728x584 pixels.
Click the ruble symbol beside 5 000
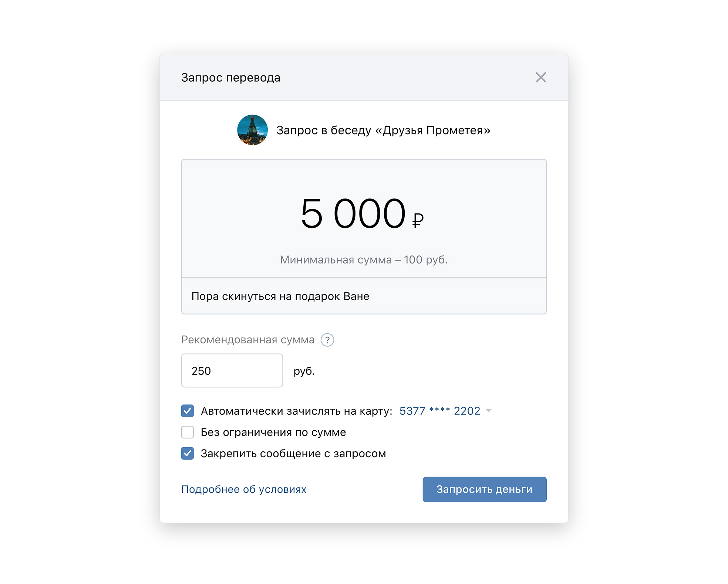418,220
